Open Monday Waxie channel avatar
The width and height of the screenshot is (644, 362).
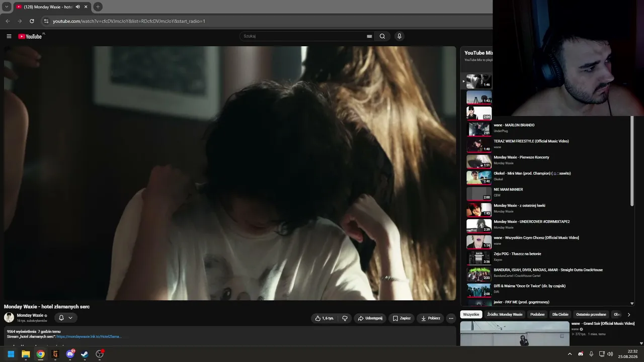(x=9, y=317)
